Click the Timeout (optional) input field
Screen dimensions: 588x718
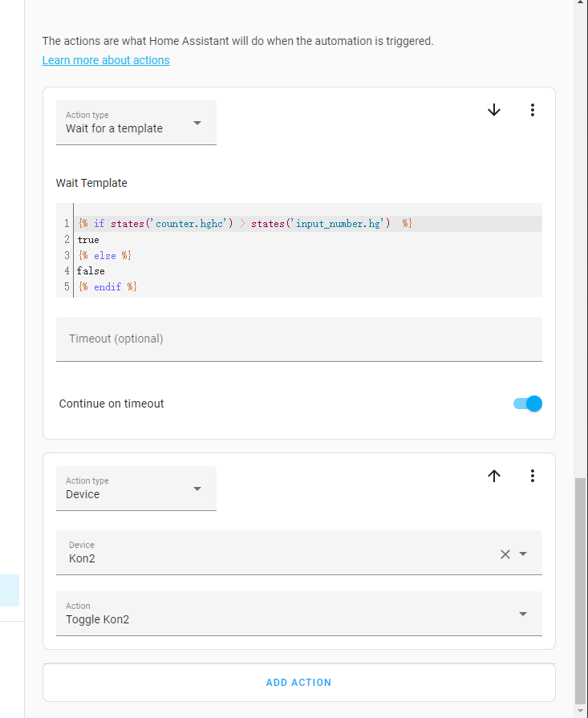pyautogui.click(x=298, y=339)
